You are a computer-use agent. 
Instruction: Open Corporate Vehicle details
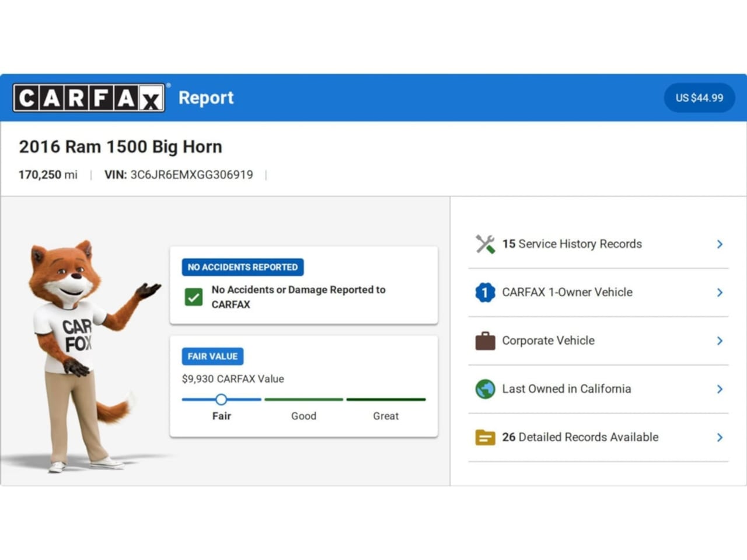coord(598,341)
